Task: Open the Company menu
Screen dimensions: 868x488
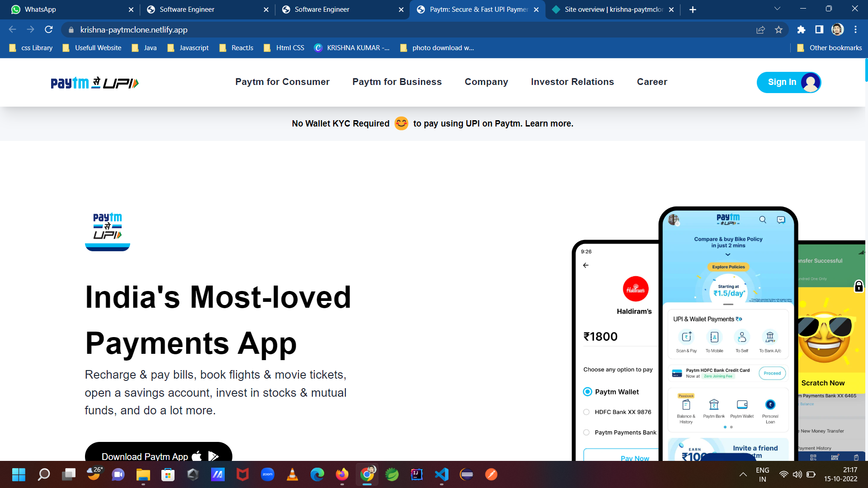Action: click(486, 82)
